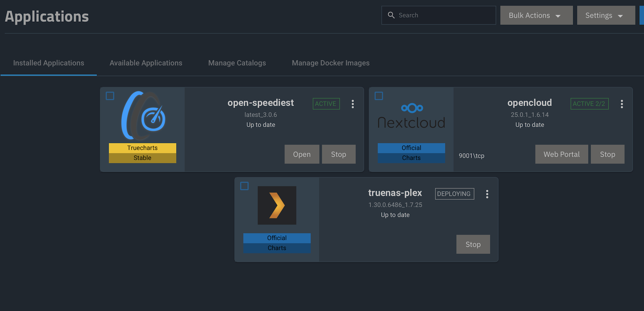Stop the truenas-plex application
Image resolution: width=644 pixels, height=311 pixels.
(x=473, y=245)
